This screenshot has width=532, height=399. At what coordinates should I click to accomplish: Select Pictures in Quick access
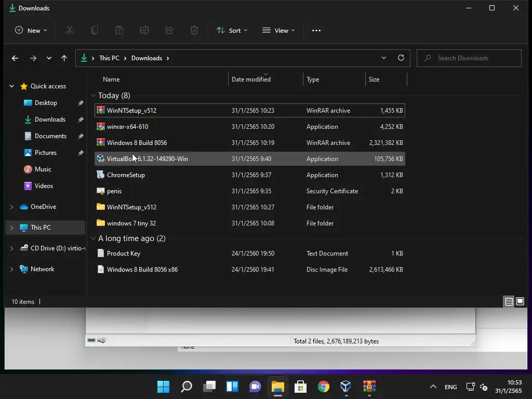pyautogui.click(x=46, y=153)
